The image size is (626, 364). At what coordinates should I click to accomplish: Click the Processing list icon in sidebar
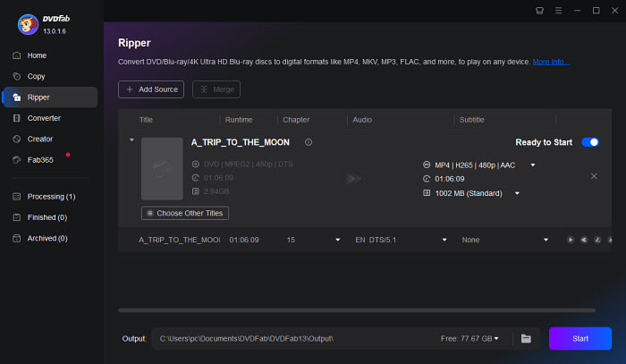16,197
